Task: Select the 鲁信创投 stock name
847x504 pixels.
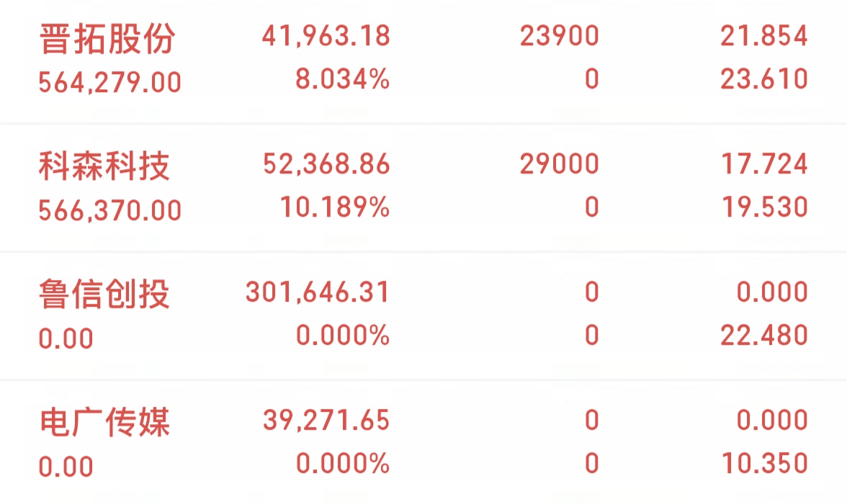Action: pyautogui.click(x=104, y=294)
